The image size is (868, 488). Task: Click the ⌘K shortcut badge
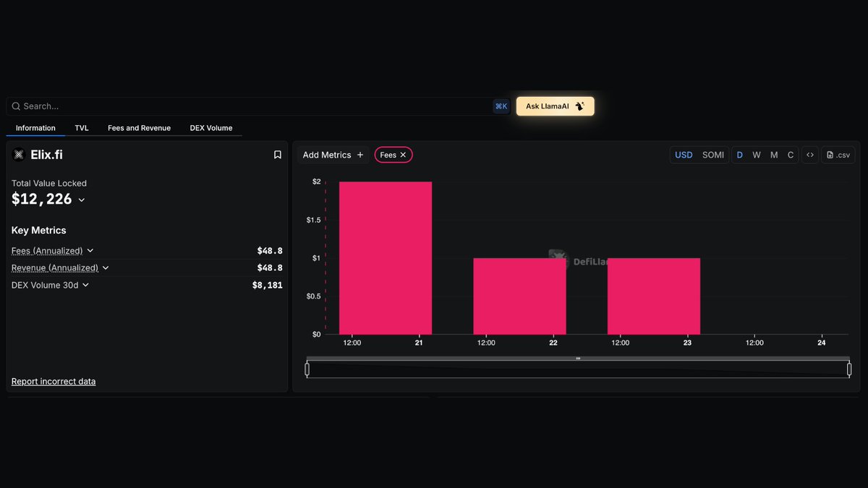click(x=501, y=106)
